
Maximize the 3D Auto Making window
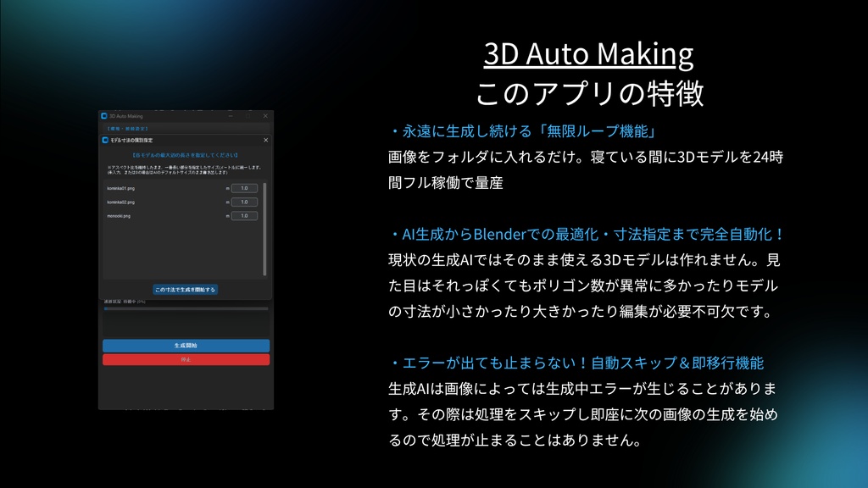coord(248,116)
